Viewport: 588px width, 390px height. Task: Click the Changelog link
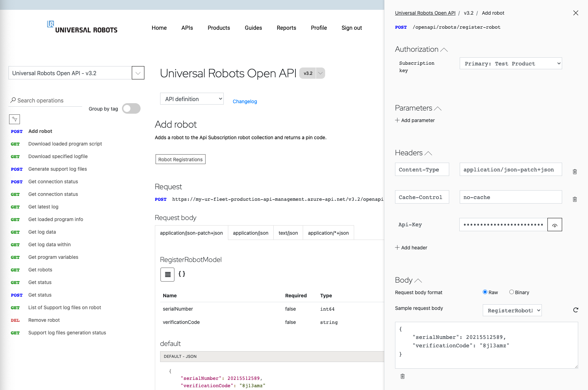[245, 101]
